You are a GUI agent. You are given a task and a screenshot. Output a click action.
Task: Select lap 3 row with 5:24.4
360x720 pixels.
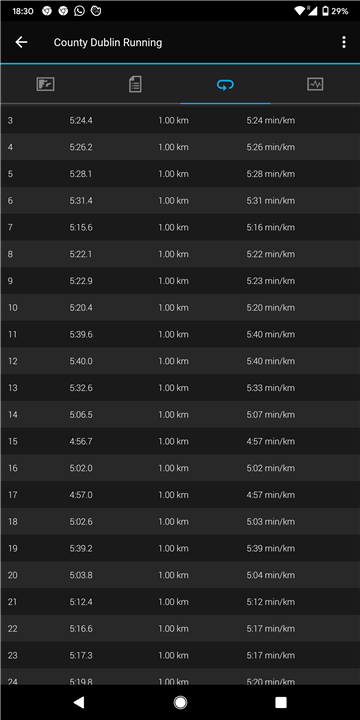pyautogui.click(x=180, y=121)
